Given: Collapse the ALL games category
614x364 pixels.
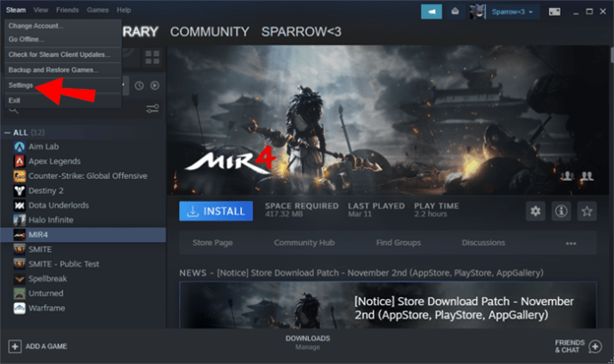Looking at the screenshot, I should (x=7, y=133).
